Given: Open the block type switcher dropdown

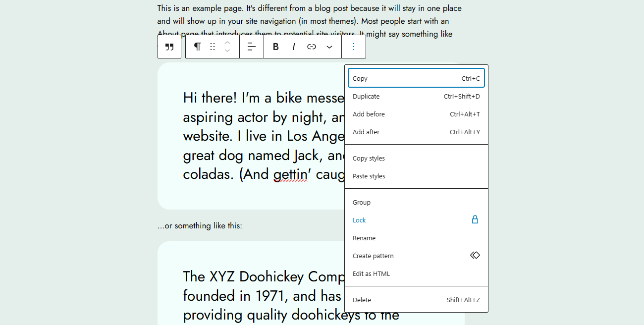Looking at the screenshot, I should (197, 47).
